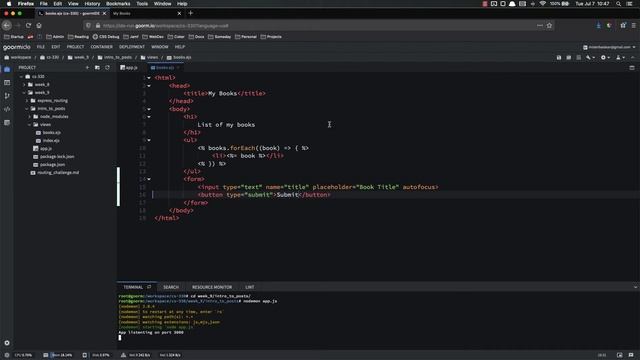Open the PROJECT menu in goormide
The image size is (640, 360).
(75, 47)
